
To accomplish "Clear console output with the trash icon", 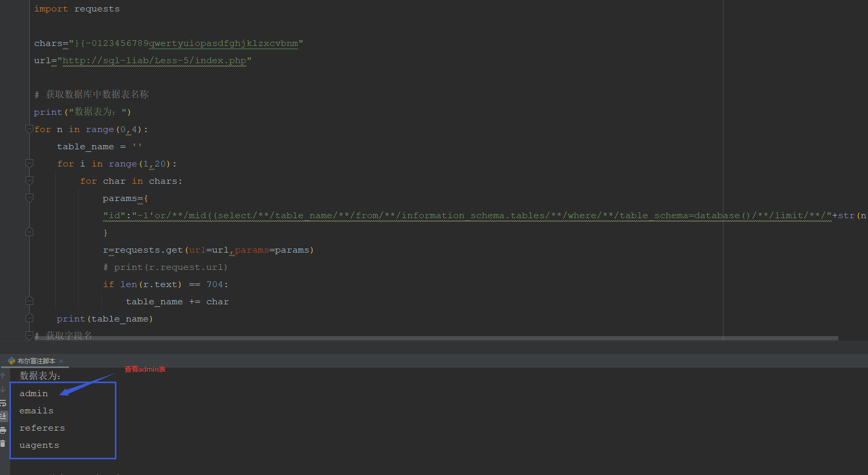I will (x=3, y=444).
